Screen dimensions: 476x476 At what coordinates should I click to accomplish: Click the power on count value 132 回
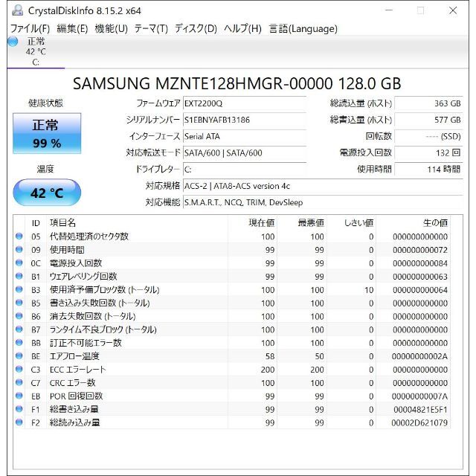coord(428,152)
